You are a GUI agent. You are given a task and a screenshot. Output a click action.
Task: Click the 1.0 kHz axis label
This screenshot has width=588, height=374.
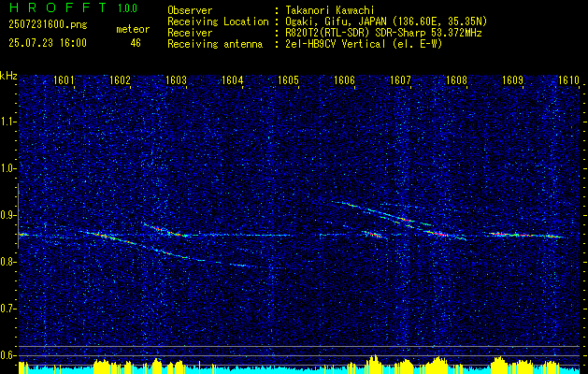[x=8, y=169]
